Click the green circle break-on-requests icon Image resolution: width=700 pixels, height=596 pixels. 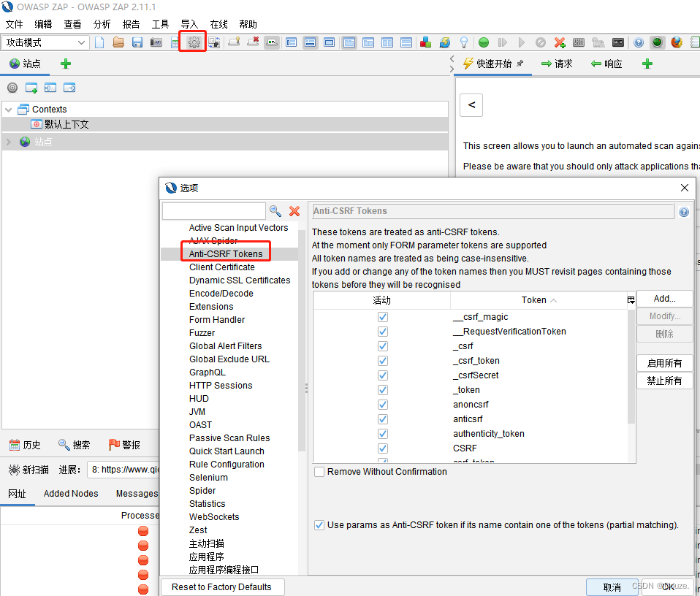pos(484,42)
